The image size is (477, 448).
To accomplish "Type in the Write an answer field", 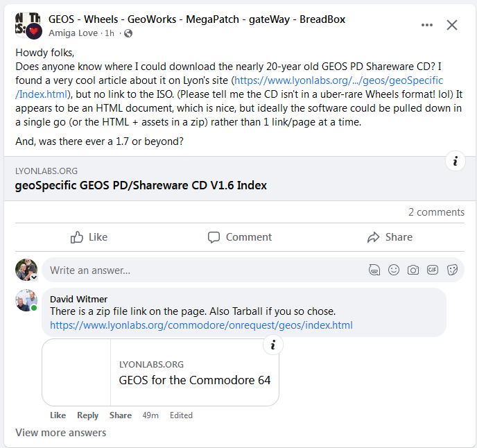I will pyautogui.click(x=201, y=270).
